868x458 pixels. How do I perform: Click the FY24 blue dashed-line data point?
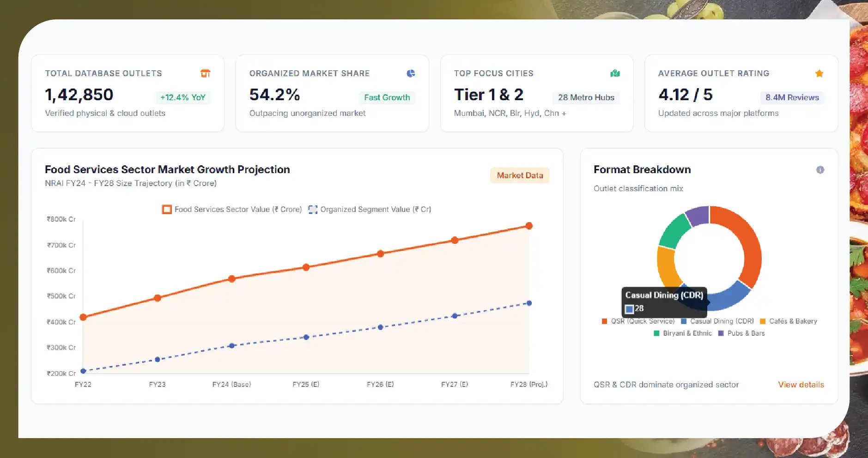pyautogui.click(x=232, y=345)
